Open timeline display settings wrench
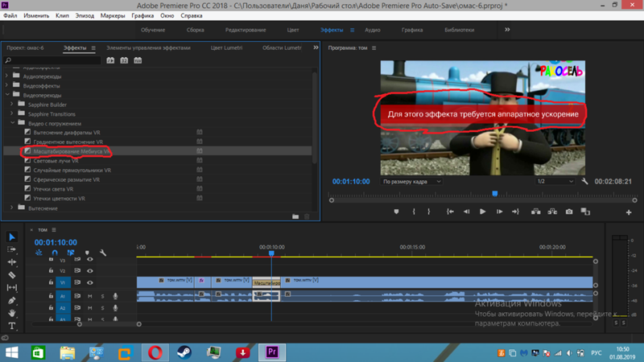The width and height of the screenshot is (644, 362). pyautogui.click(x=103, y=253)
